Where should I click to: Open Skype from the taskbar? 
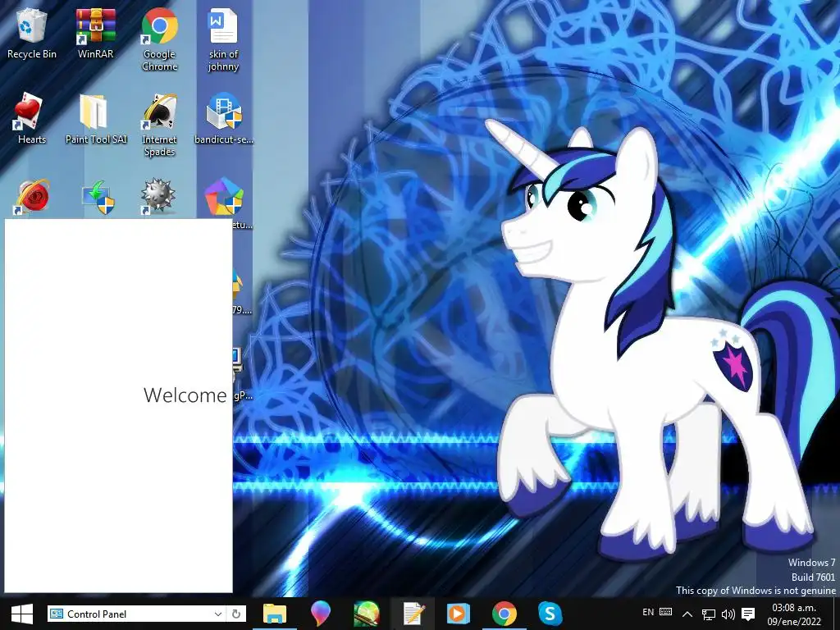point(550,614)
